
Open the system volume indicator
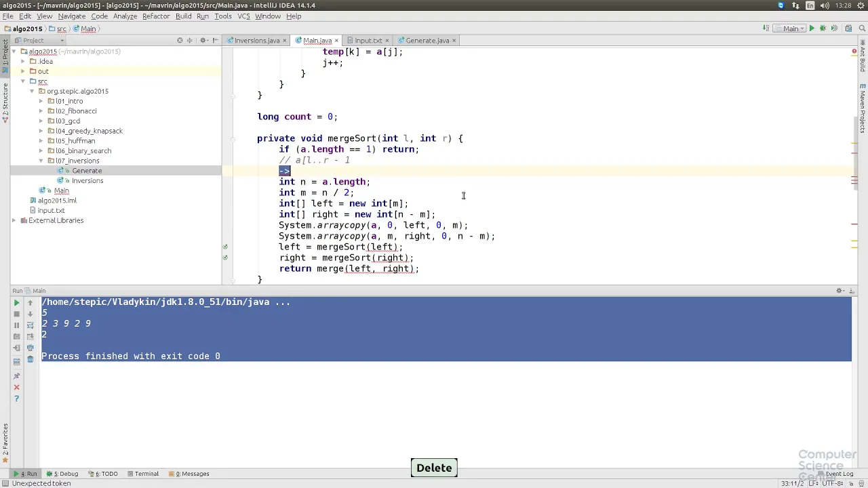825,5
